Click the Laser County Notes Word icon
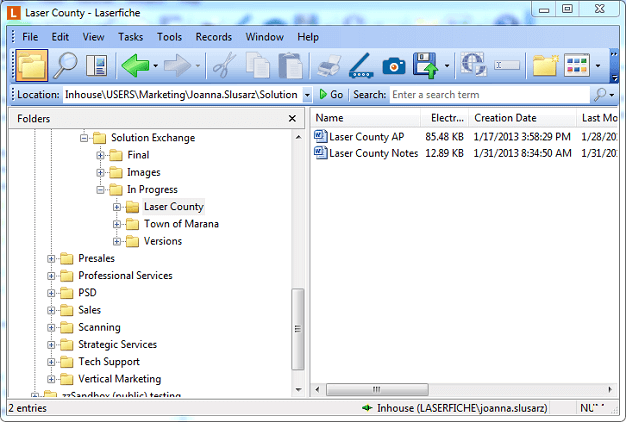 tap(321, 153)
